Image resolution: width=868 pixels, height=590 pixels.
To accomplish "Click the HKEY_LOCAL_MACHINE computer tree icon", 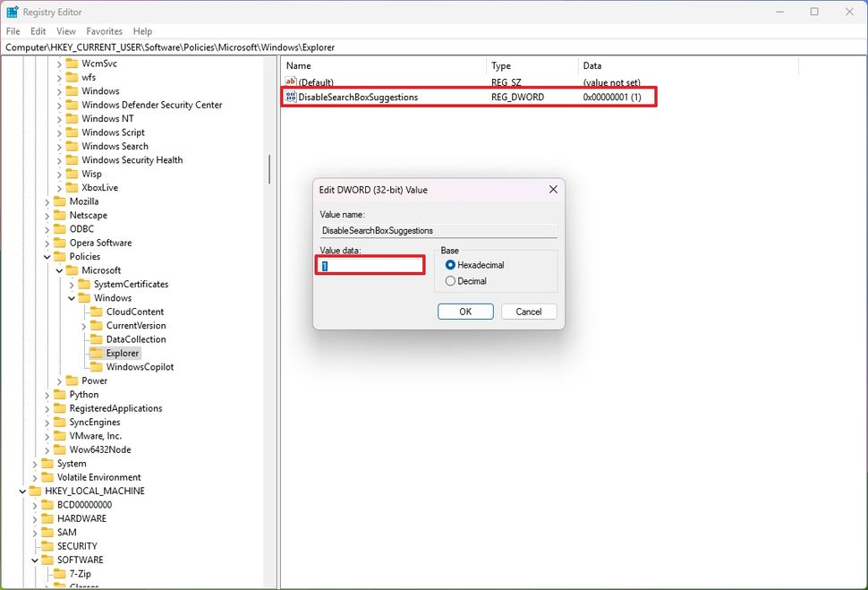I will click(x=34, y=491).
